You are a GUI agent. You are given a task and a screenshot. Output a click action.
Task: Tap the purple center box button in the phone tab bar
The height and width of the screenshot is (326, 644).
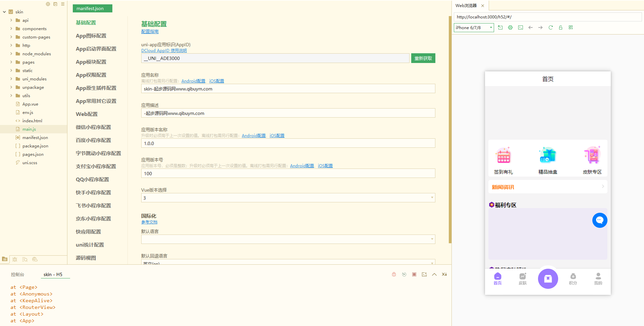coord(548,279)
